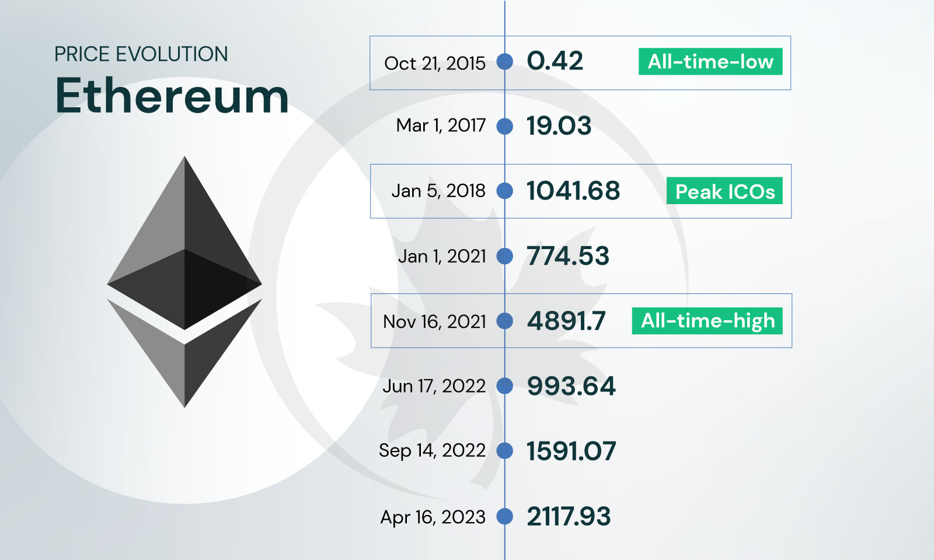Select the Jun 17, 2022 timeline dot

tap(505, 386)
